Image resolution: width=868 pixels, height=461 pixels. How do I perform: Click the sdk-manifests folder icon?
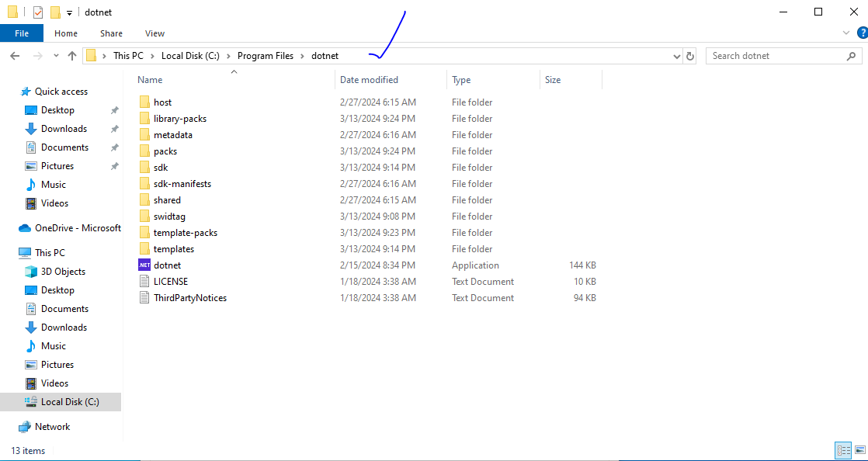(144, 184)
